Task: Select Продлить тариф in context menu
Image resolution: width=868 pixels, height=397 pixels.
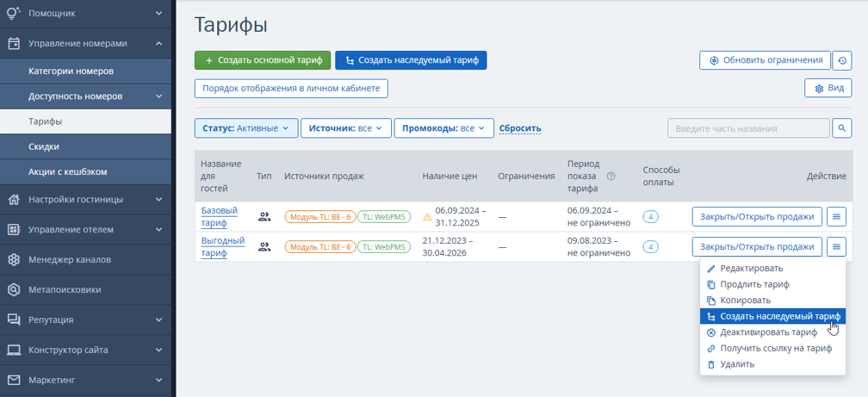Action: coord(772,284)
